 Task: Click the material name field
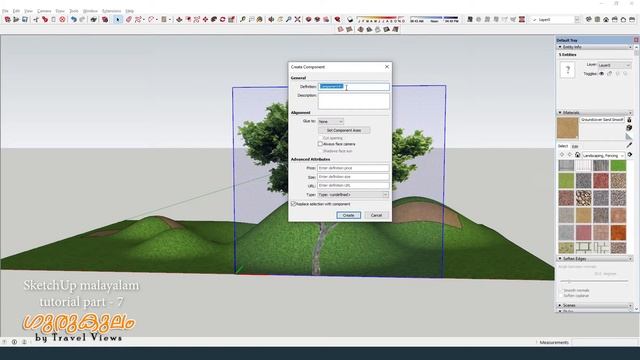click(602, 120)
